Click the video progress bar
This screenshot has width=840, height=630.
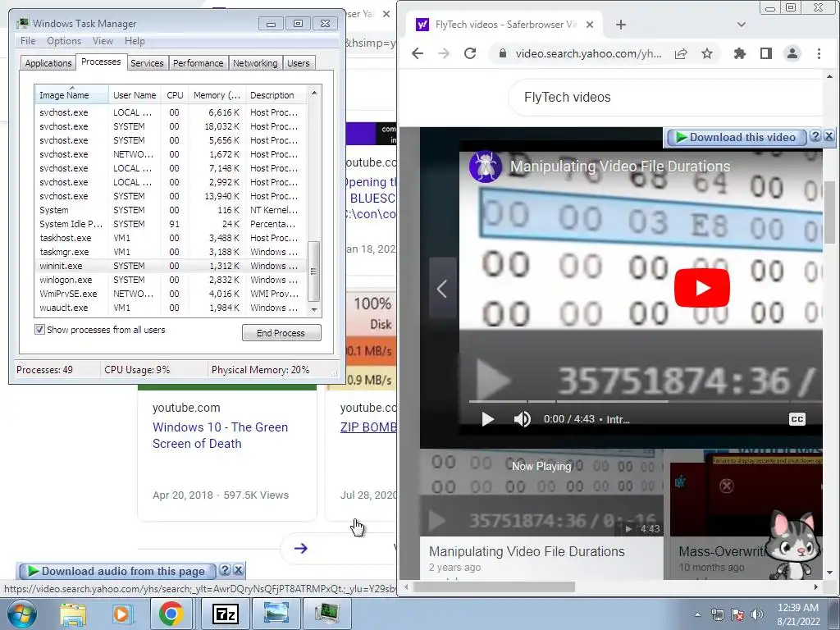[646, 400]
